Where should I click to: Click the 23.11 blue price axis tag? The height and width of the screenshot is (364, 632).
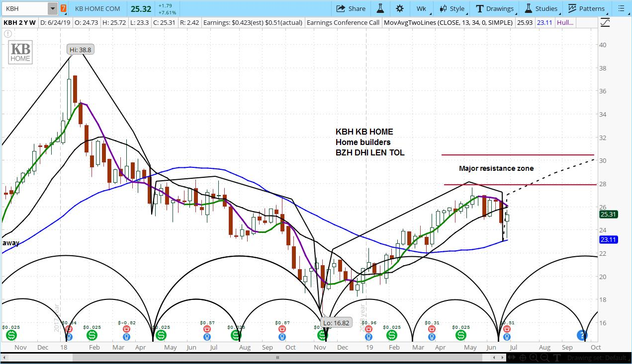(608, 240)
